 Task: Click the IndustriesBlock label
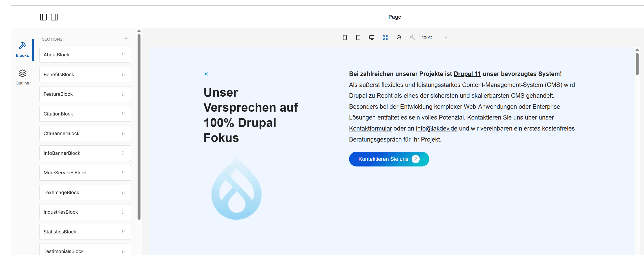(60, 212)
